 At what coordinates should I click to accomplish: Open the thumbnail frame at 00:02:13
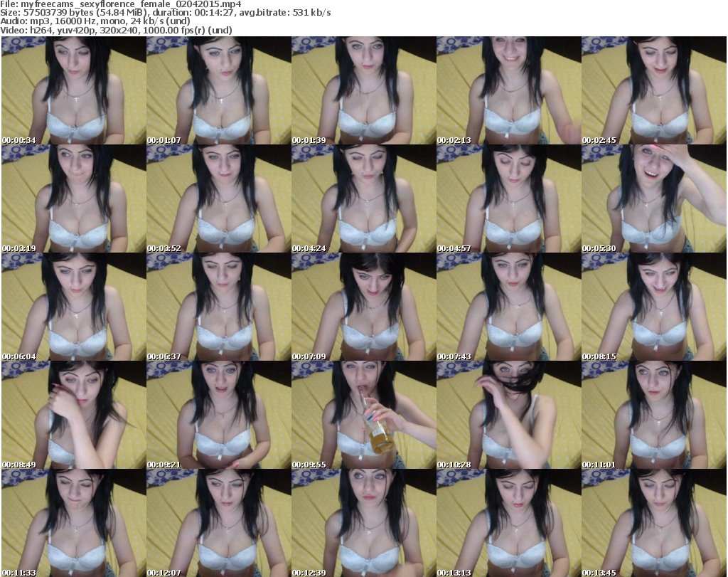[509, 90]
